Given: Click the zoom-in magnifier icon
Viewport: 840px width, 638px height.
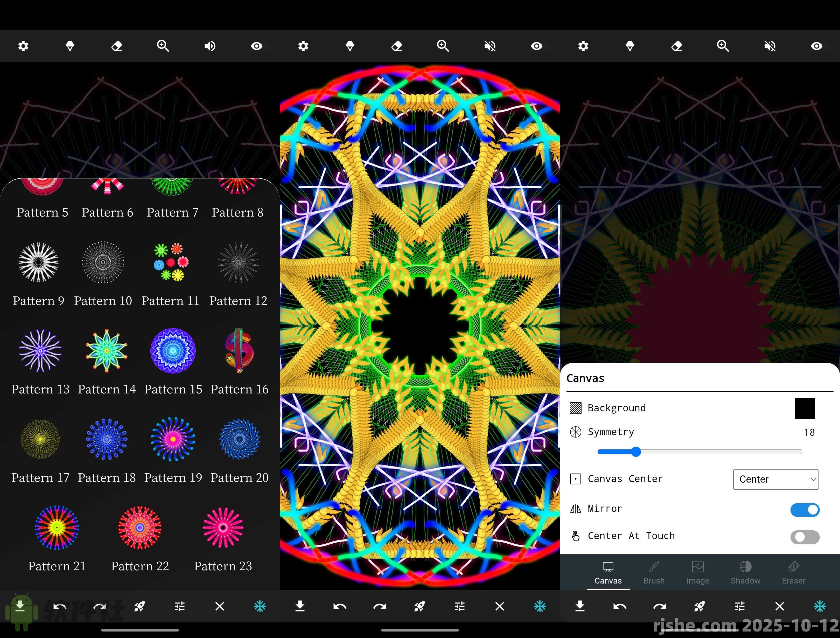Looking at the screenshot, I should (x=163, y=46).
